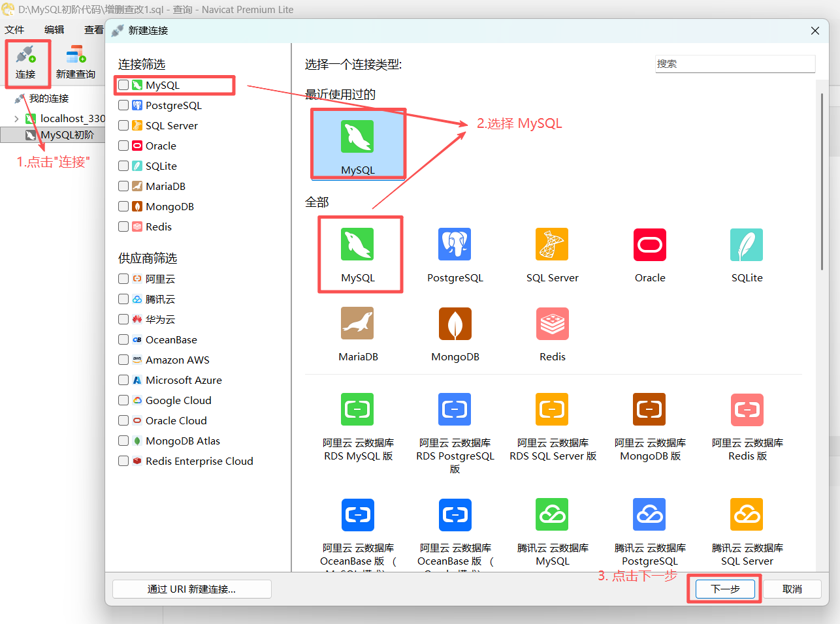Viewport: 840px width, 624px height.
Task: Enable Microsoft Azure vendor filter checkbox
Action: [x=123, y=380]
